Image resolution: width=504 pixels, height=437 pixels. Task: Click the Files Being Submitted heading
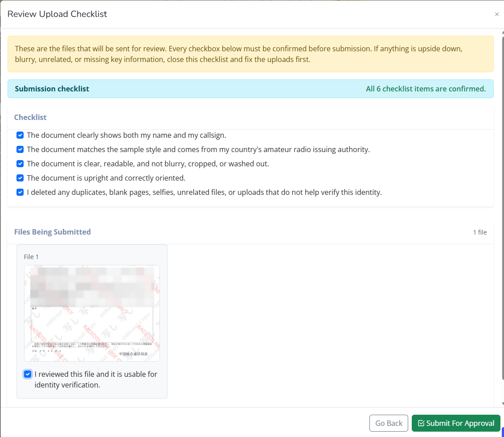52,232
